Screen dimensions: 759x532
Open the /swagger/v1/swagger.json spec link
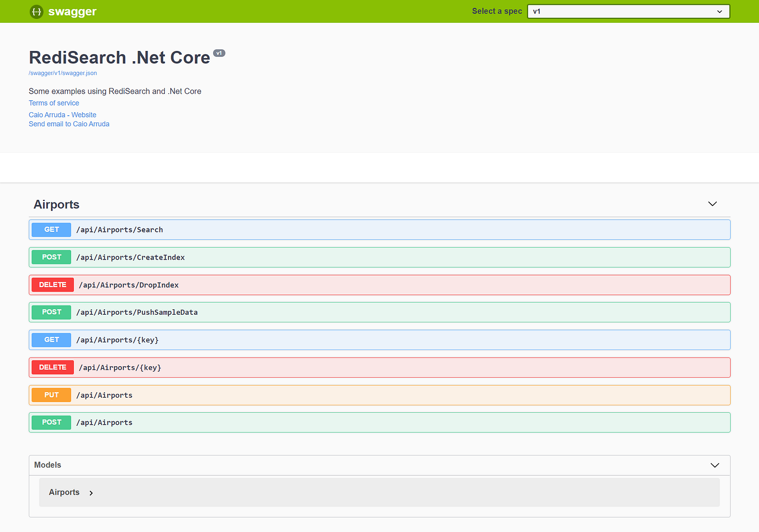point(62,73)
